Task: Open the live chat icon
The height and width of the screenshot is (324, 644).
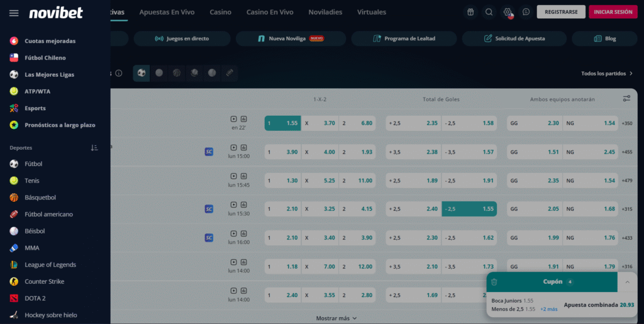Action: (526, 12)
